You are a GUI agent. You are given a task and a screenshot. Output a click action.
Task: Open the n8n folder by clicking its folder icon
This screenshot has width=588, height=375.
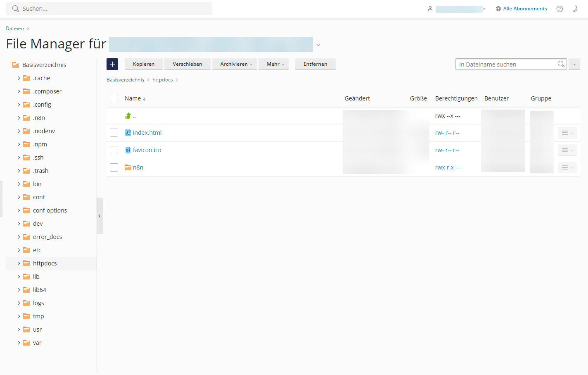[128, 167]
